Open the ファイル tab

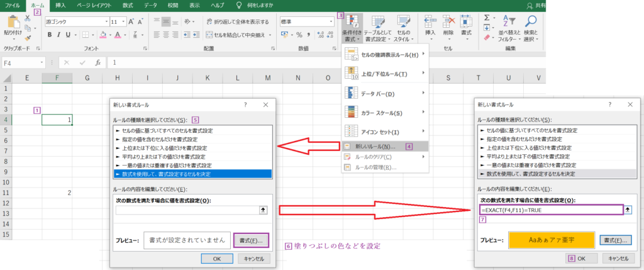[13, 5]
